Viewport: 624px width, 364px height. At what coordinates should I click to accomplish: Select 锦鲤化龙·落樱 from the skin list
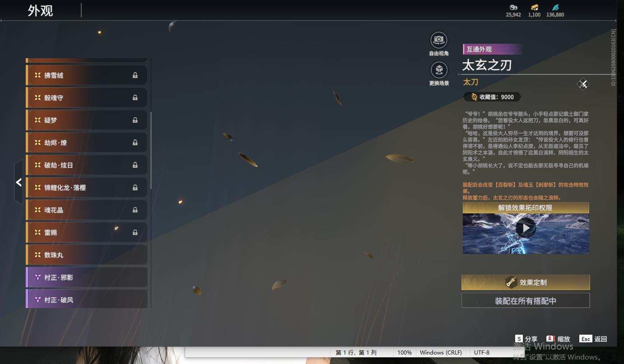point(87,187)
